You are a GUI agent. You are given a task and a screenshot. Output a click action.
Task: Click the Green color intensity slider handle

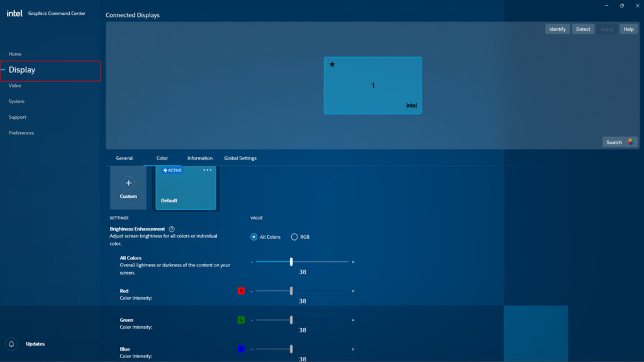(291, 320)
